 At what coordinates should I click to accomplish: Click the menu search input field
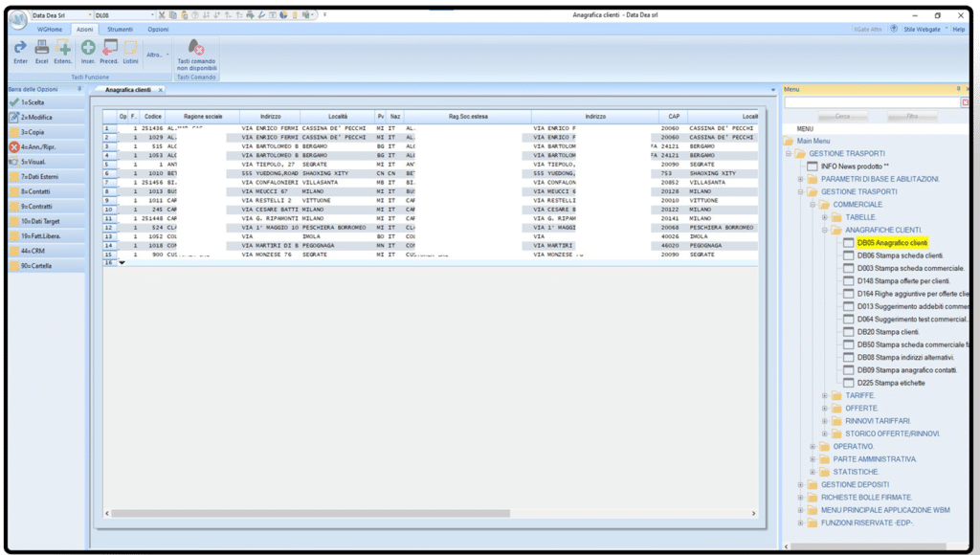click(x=871, y=101)
